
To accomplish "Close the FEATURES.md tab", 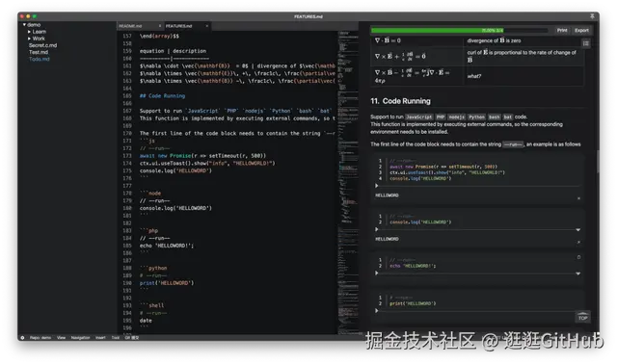I will tap(207, 26).
